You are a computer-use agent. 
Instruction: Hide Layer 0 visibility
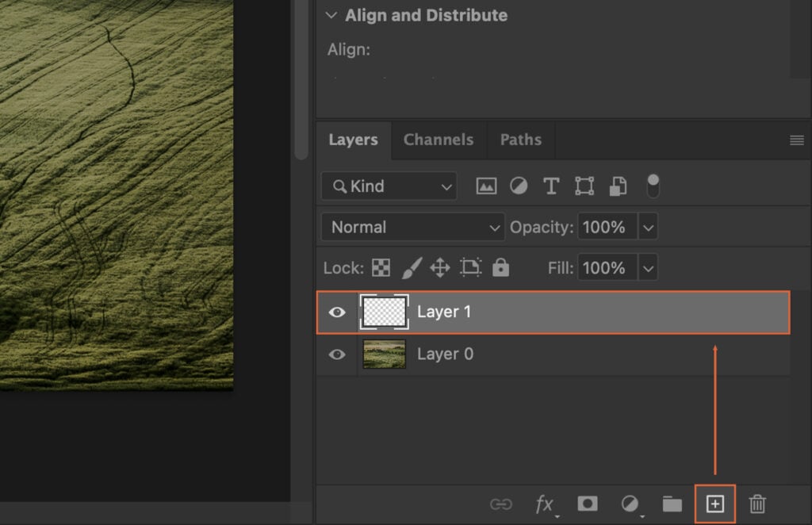336,354
